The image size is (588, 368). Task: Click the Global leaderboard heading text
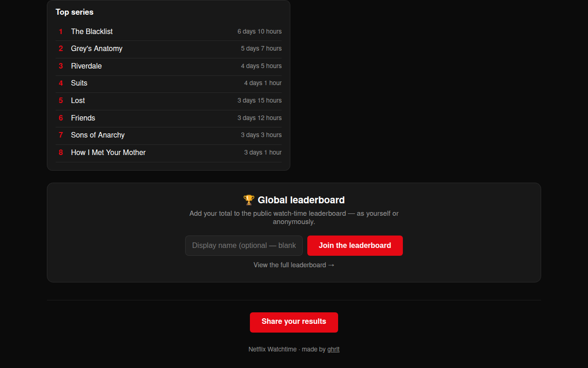pos(301,200)
